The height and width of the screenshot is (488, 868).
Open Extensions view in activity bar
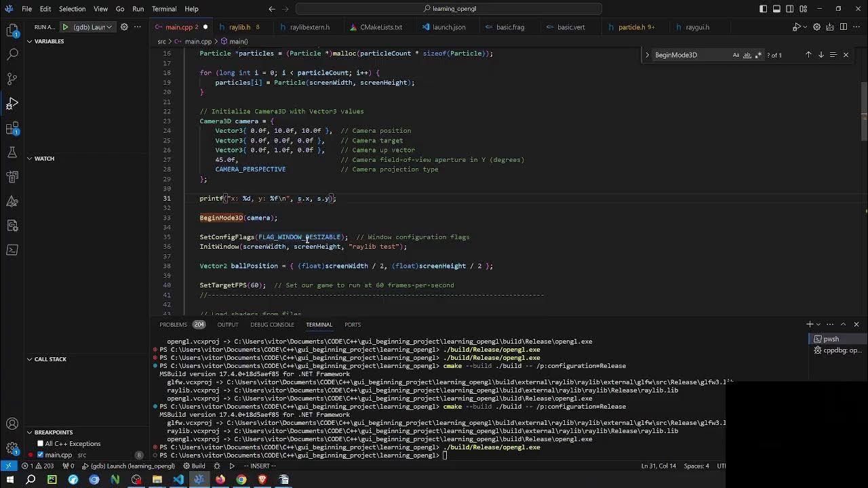12,127
